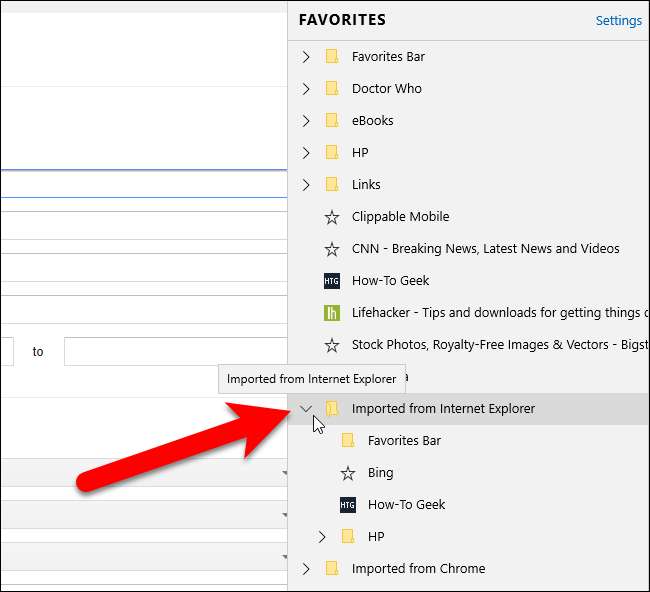Click the Lifehacker favicon icon
The height and width of the screenshot is (592, 650).
[332, 313]
